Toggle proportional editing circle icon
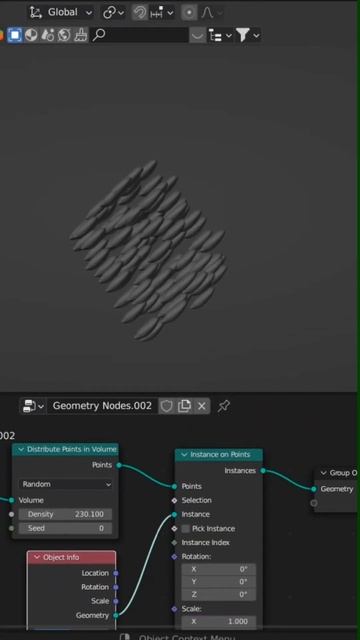This screenshot has height=640, width=360. (x=189, y=13)
